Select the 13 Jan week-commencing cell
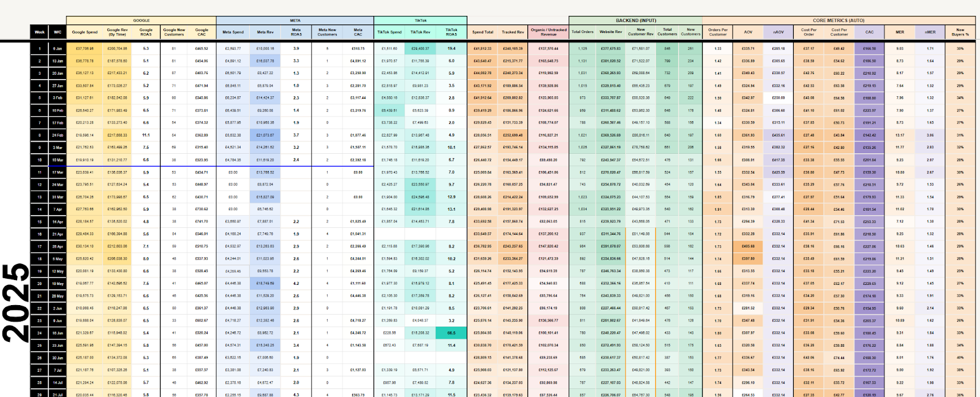Viewport: 980px width, 397px height. coord(58,61)
